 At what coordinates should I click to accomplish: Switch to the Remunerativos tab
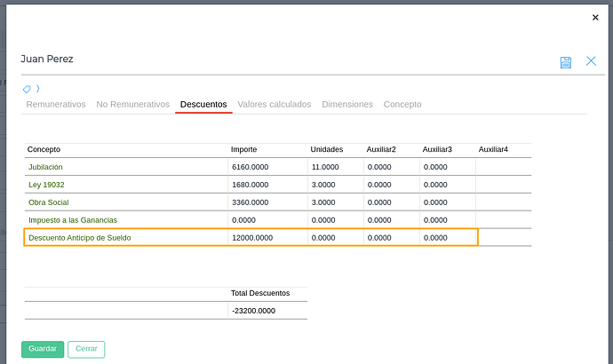56,105
